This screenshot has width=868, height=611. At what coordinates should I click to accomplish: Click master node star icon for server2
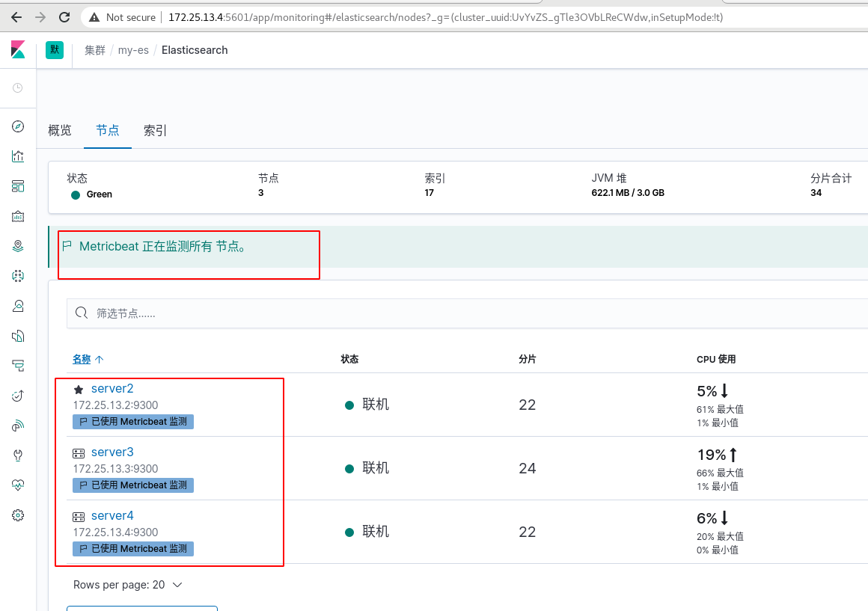click(79, 390)
